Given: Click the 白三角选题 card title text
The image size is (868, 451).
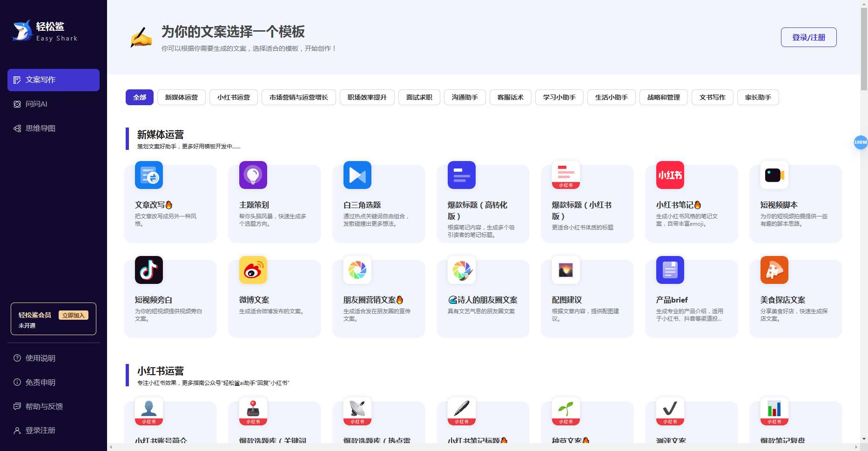Looking at the screenshot, I should pos(362,205).
